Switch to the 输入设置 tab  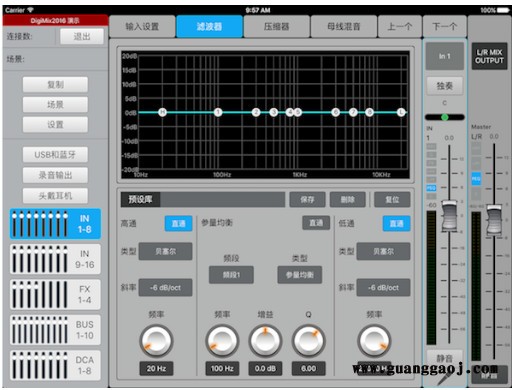(142, 26)
